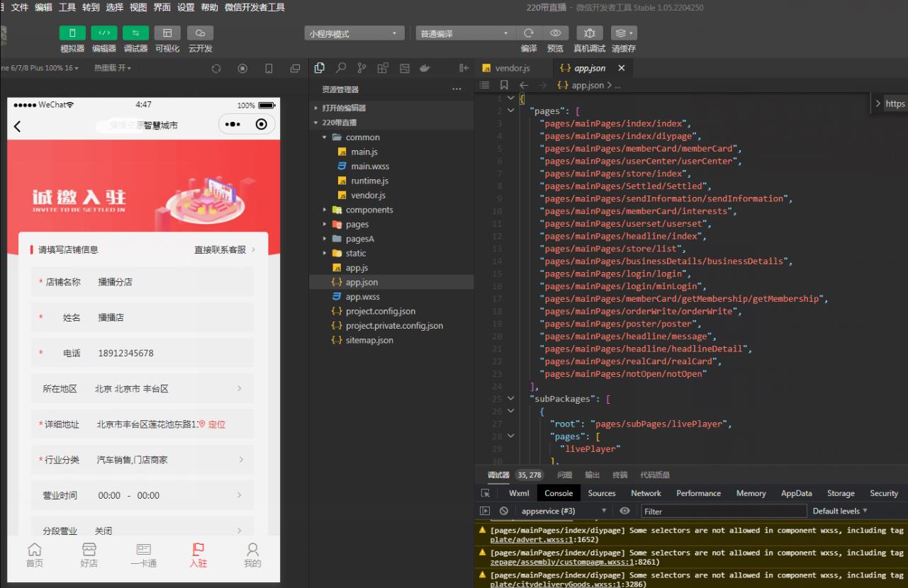Image resolution: width=908 pixels, height=588 pixels.
Task: Open the 云开发 cloud development button
Action: pos(200,33)
